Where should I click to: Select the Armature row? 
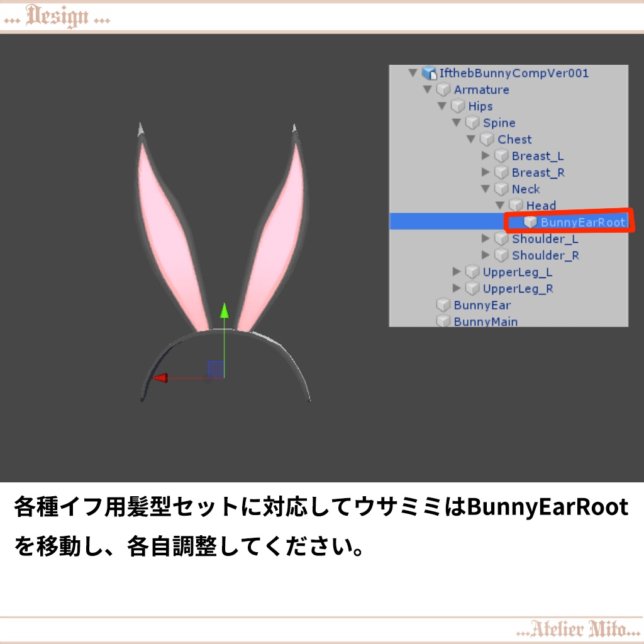pyautogui.click(x=482, y=89)
